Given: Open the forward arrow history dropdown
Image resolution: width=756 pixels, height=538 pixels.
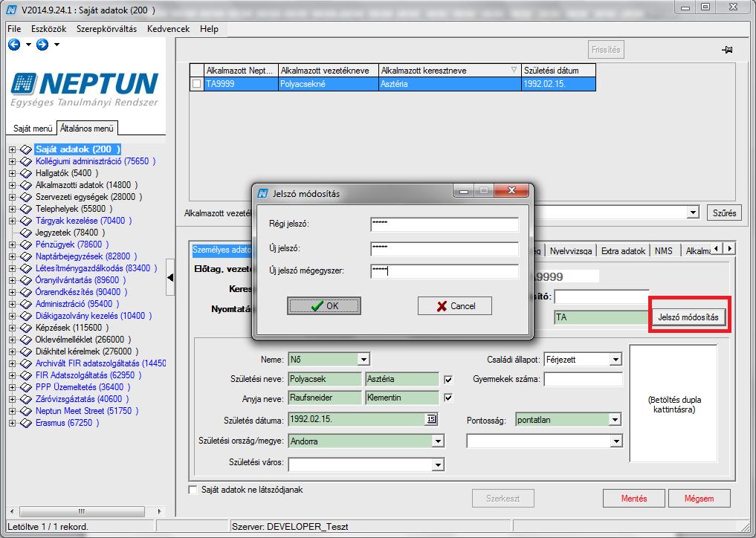Looking at the screenshot, I should pos(56,45).
